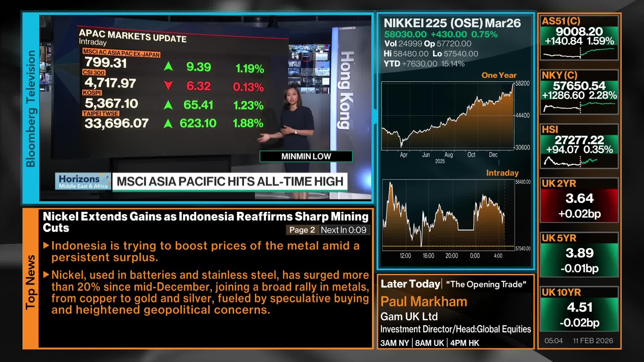
Task: Click the Nikkei One Year chart
Action: (448, 116)
